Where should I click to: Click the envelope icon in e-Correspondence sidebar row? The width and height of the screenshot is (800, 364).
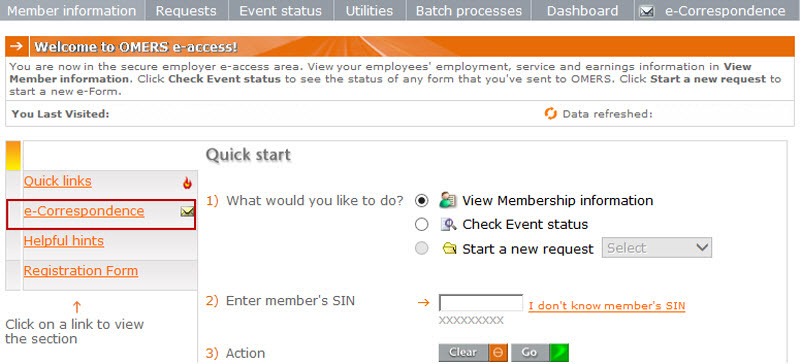[187, 211]
